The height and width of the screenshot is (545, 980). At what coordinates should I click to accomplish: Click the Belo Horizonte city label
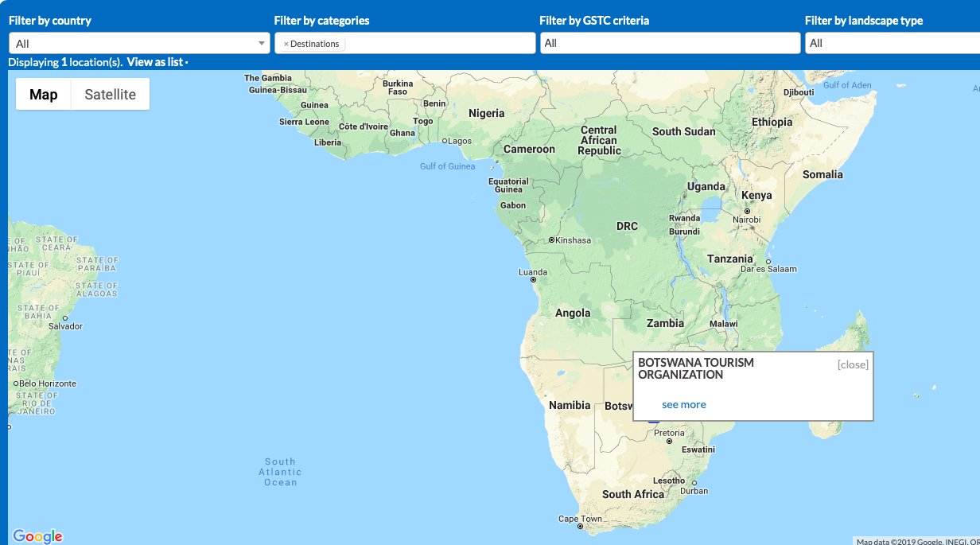[48, 383]
